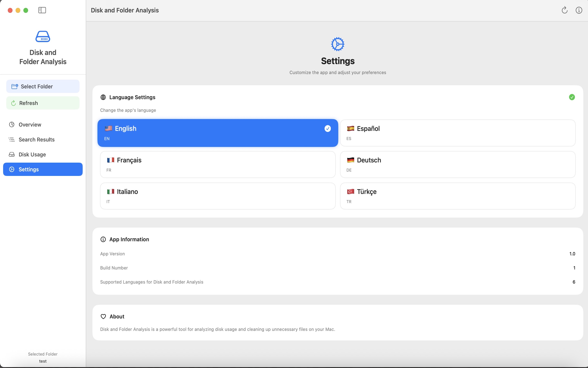Pick Italiano as the app language
The image size is (588, 368).
(x=218, y=196)
